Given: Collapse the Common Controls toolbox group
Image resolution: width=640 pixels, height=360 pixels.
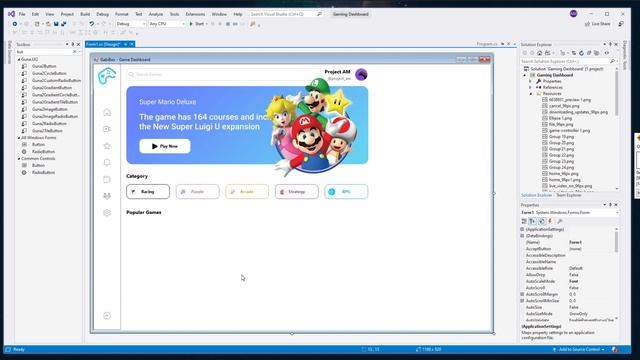Looking at the screenshot, I should click(19, 158).
